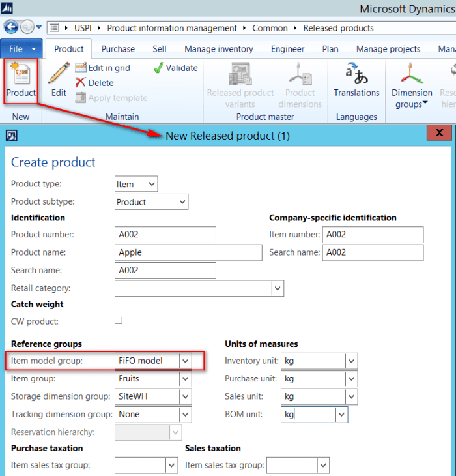Viewport: 456px width, 476px height.
Task: Expand the Purchase unit dropdown
Action: coord(351,379)
